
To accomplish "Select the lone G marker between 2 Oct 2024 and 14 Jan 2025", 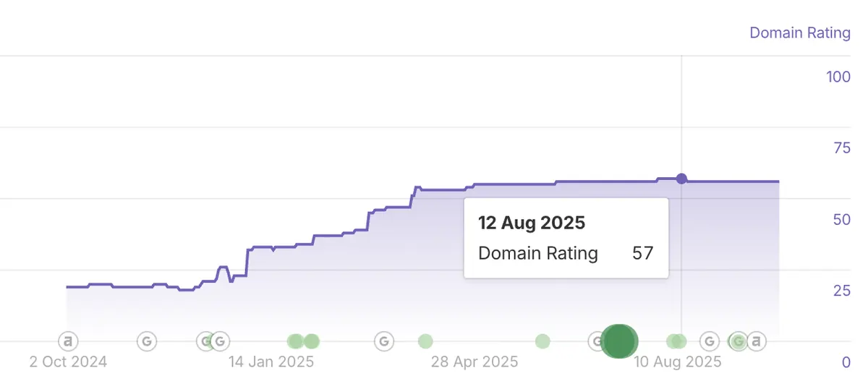I will [147, 341].
